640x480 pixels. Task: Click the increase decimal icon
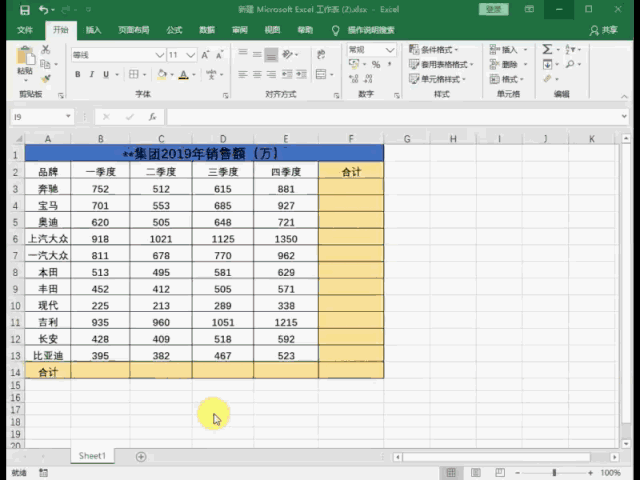tap(354, 79)
